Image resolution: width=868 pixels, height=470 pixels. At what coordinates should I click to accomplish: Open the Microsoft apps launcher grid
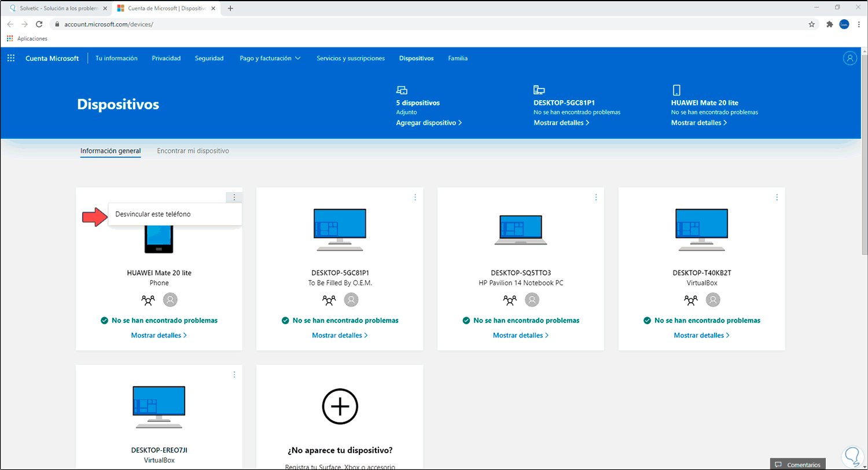coord(11,58)
